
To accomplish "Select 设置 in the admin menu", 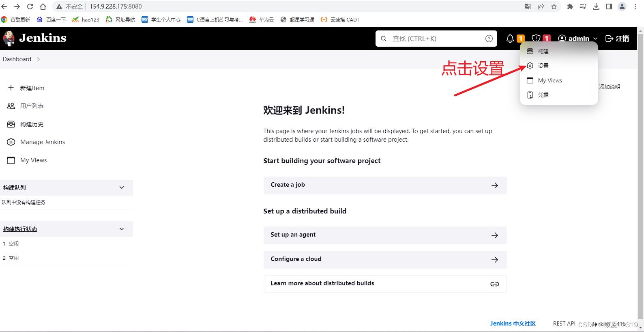I will 559,66.
